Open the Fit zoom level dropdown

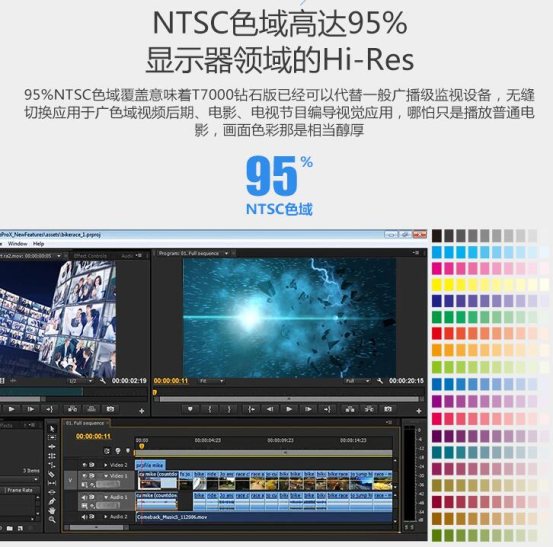[x=212, y=381]
